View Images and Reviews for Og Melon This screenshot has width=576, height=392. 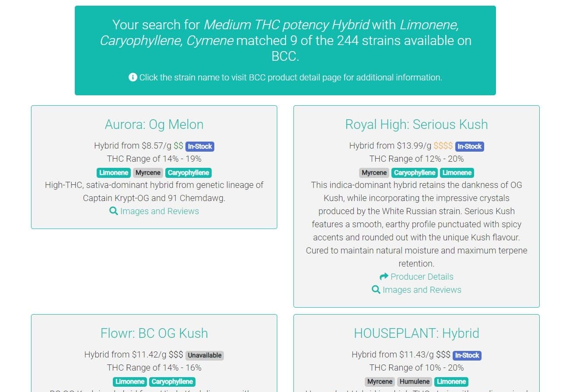tap(159, 211)
